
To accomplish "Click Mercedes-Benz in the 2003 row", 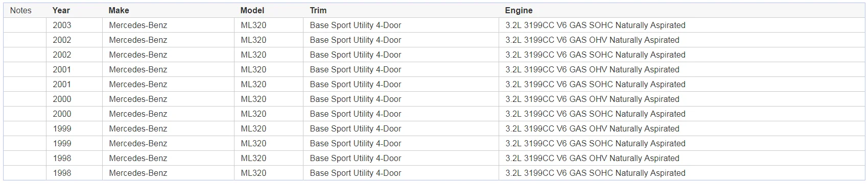I will coord(138,25).
